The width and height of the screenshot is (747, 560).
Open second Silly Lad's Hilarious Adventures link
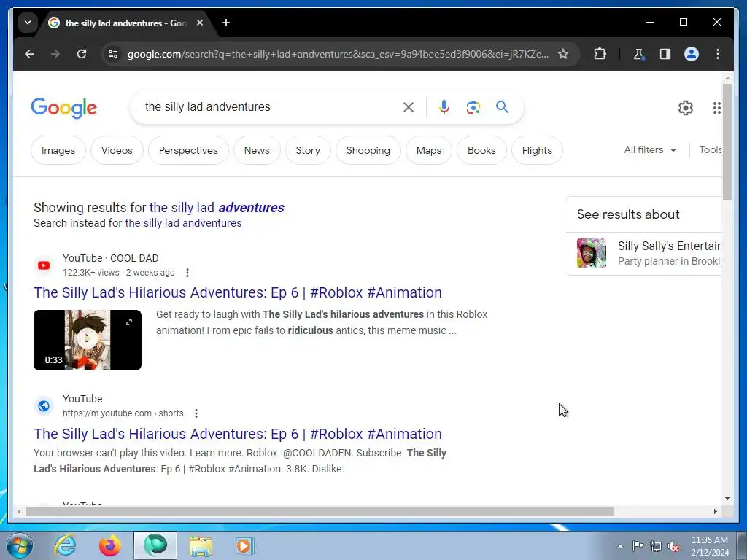click(238, 434)
